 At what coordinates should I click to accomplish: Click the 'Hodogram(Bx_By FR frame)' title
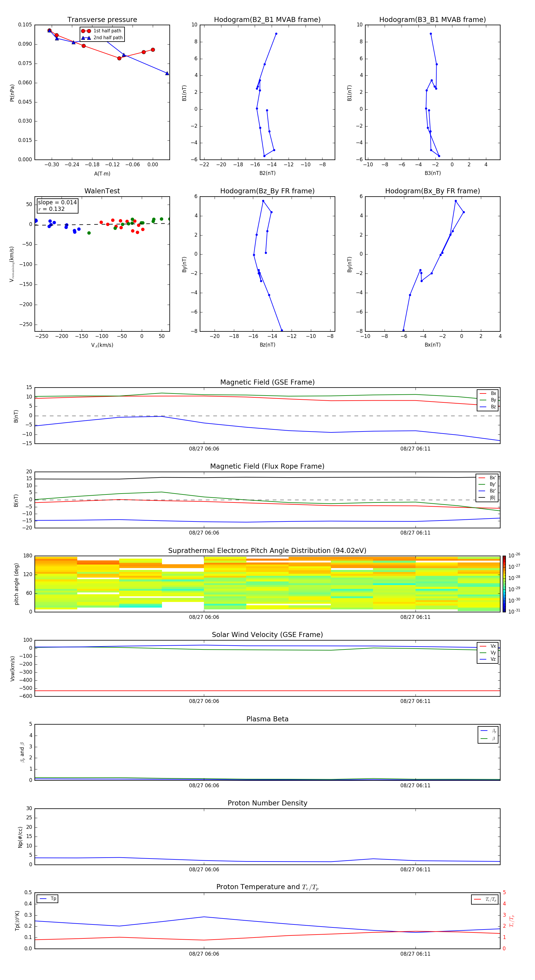432,191
